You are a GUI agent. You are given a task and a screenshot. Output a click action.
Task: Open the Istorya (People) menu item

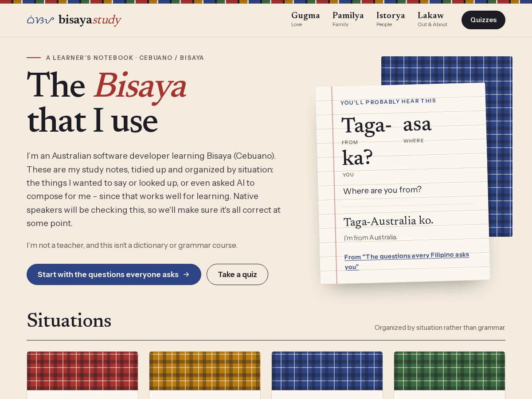(x=391, y=20)
